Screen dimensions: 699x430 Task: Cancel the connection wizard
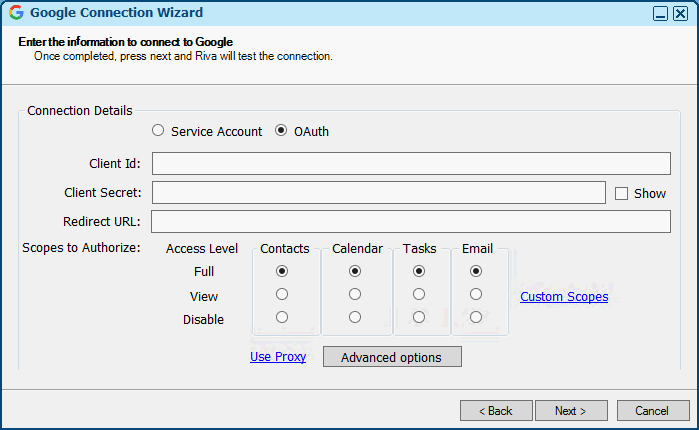click(x=653, y=410)
